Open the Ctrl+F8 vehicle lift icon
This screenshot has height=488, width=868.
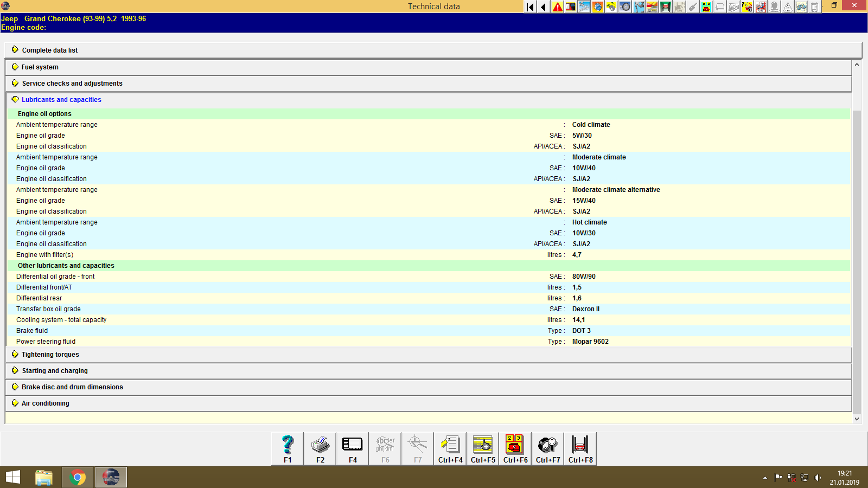point(579,445)
